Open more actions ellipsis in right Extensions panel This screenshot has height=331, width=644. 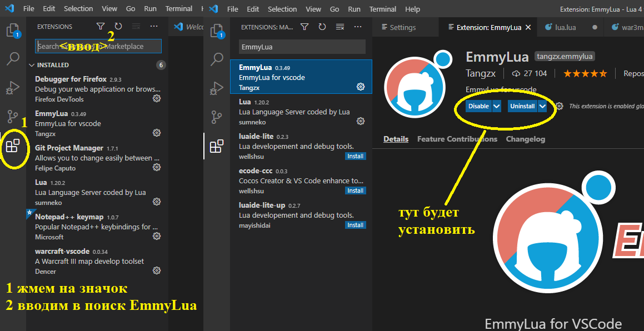coord(358,27)
